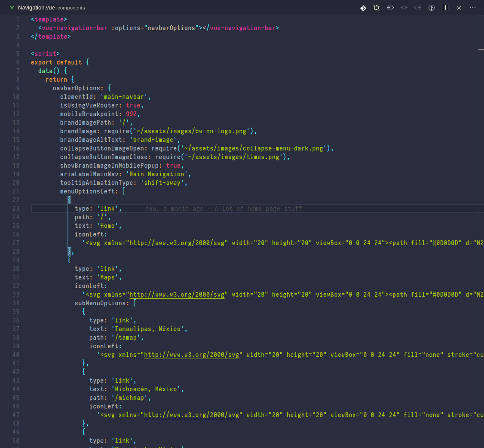Viewport: 484px width, 448px height.
Task: Open the w3.org svg link on line 27
Action: (177, 243)
